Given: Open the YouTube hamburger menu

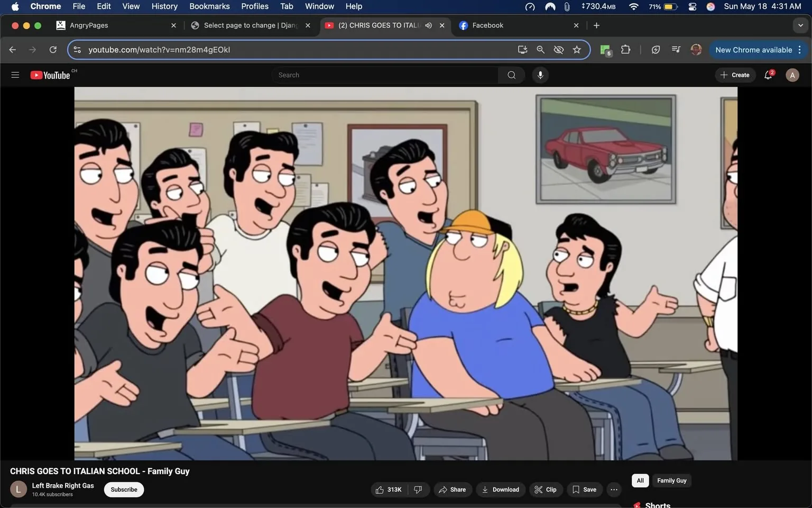Looking at the screenshot, I should coord(15,75).
